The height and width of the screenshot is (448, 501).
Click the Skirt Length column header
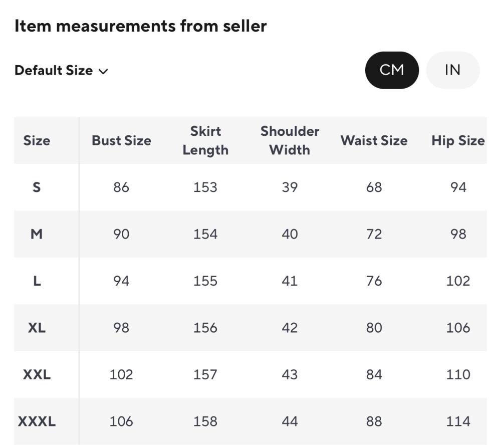[205, 140]
